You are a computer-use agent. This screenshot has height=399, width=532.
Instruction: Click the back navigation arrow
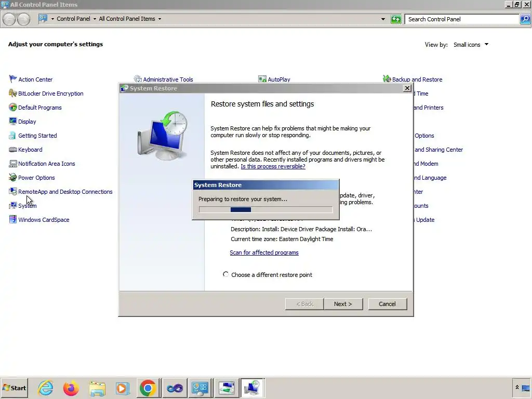[9, 19]
